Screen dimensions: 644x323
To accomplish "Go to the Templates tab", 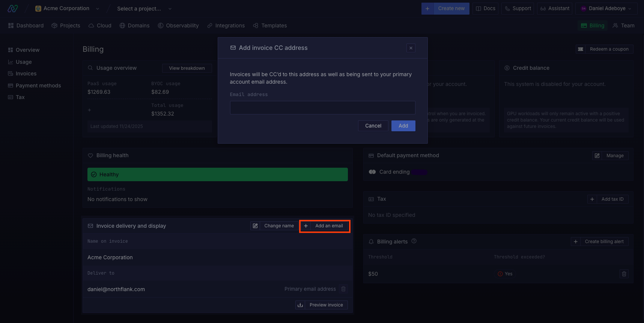I will 270,26.
